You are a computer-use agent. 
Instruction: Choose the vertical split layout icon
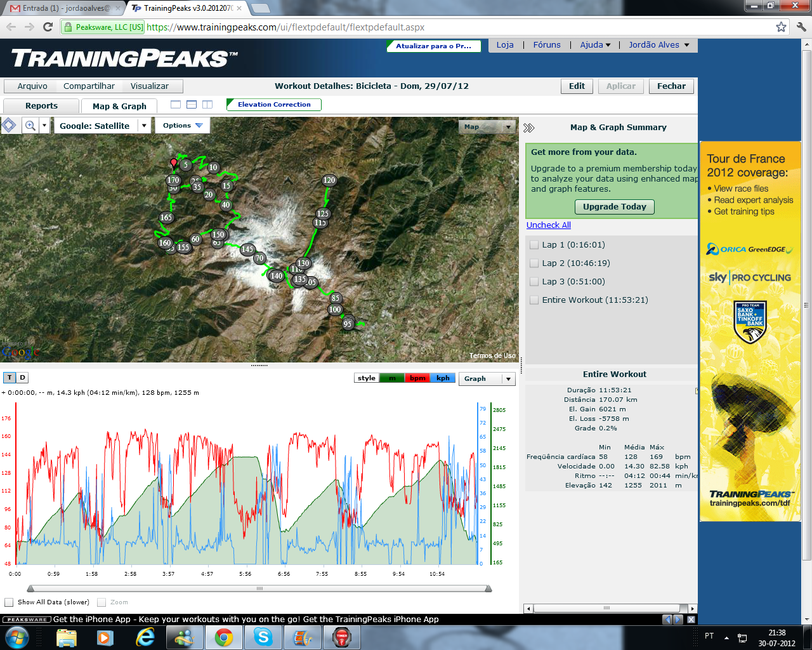click(207, 105)
